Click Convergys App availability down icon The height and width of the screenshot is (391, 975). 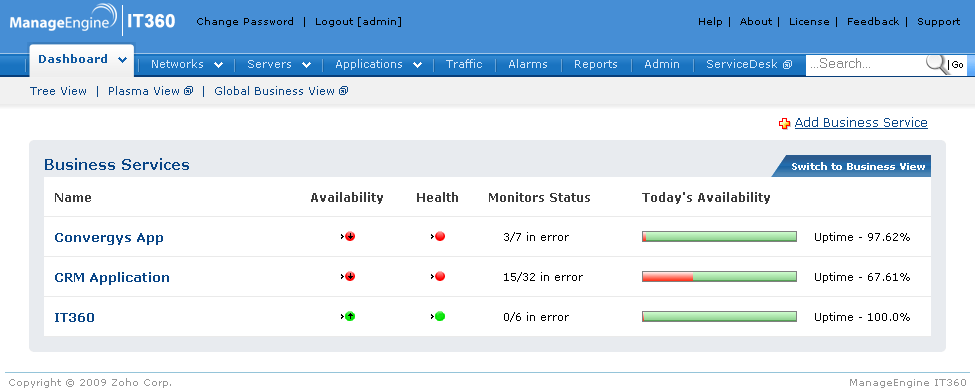pos(349,237)
